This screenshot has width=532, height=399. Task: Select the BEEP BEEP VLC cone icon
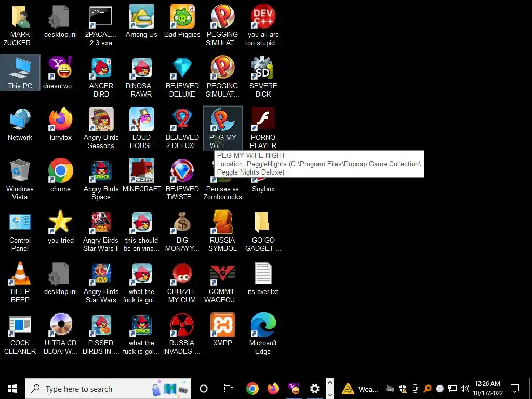coord(20,283)
